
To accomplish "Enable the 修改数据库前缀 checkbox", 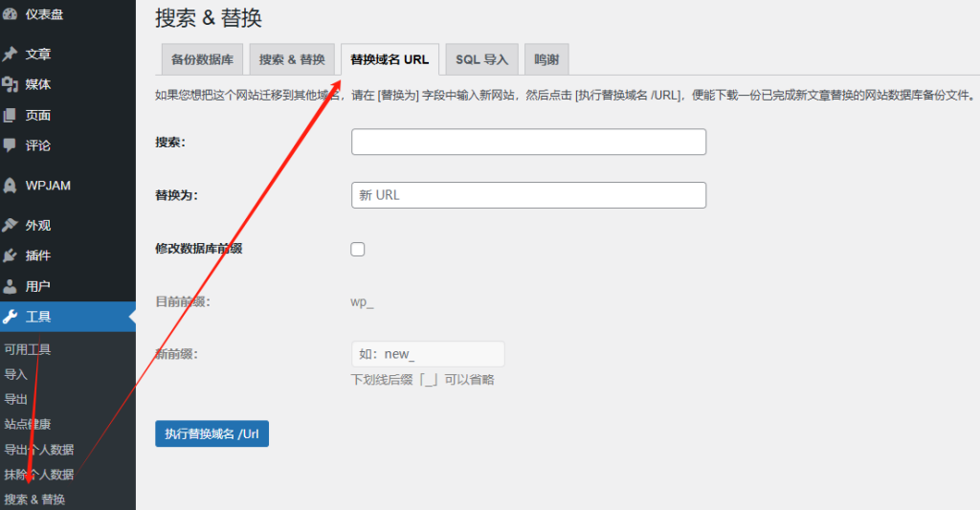I will [358, 250].
